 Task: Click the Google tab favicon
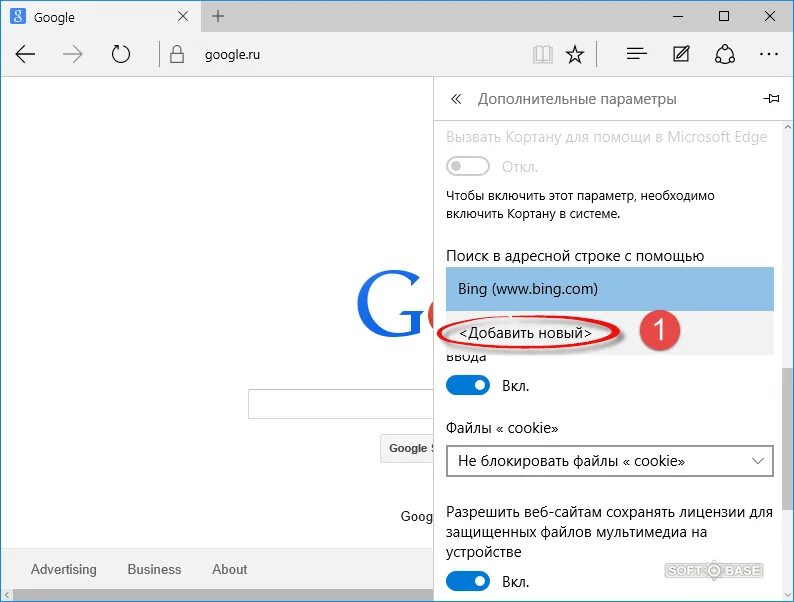(18, 17)
